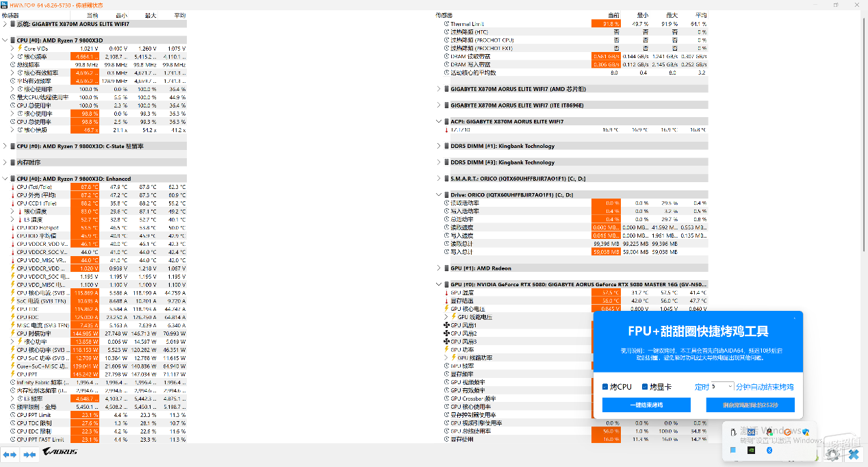Click the light-blue square tray icon
The image size is (868, 467).
point(733,450)
